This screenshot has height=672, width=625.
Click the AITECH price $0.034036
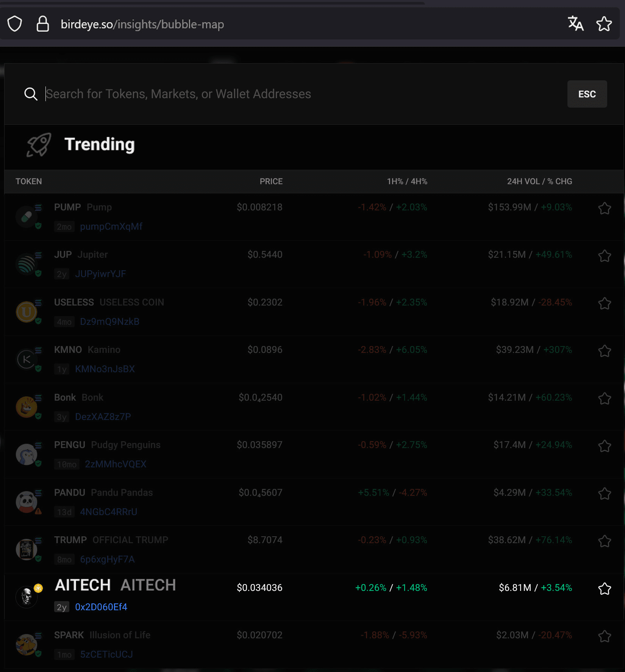259,588
